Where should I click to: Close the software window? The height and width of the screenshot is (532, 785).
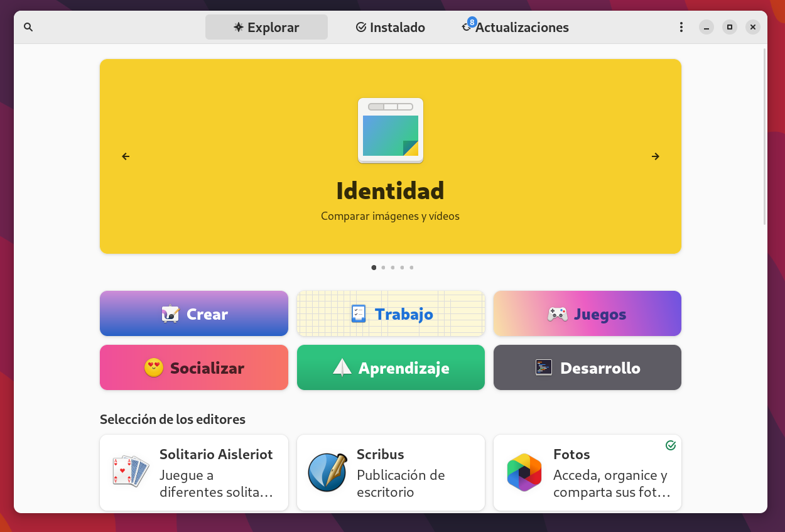click(x=753, y=27)
